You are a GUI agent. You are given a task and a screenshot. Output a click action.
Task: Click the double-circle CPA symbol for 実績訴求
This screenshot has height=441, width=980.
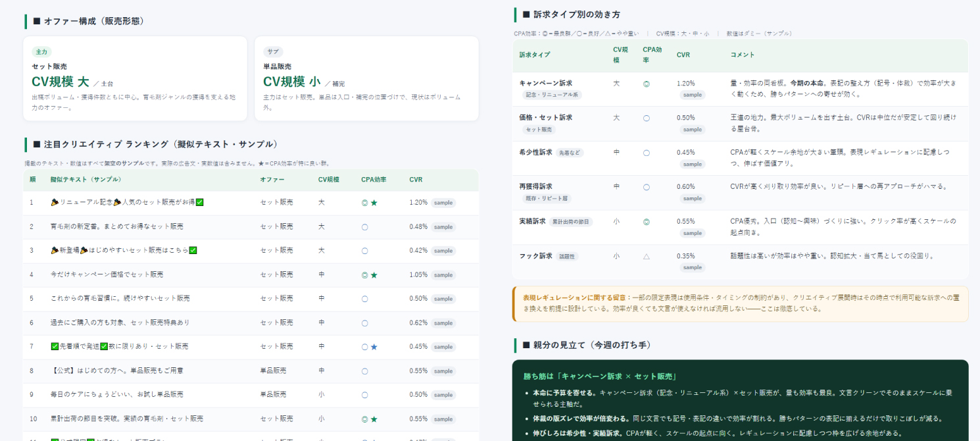646,222
